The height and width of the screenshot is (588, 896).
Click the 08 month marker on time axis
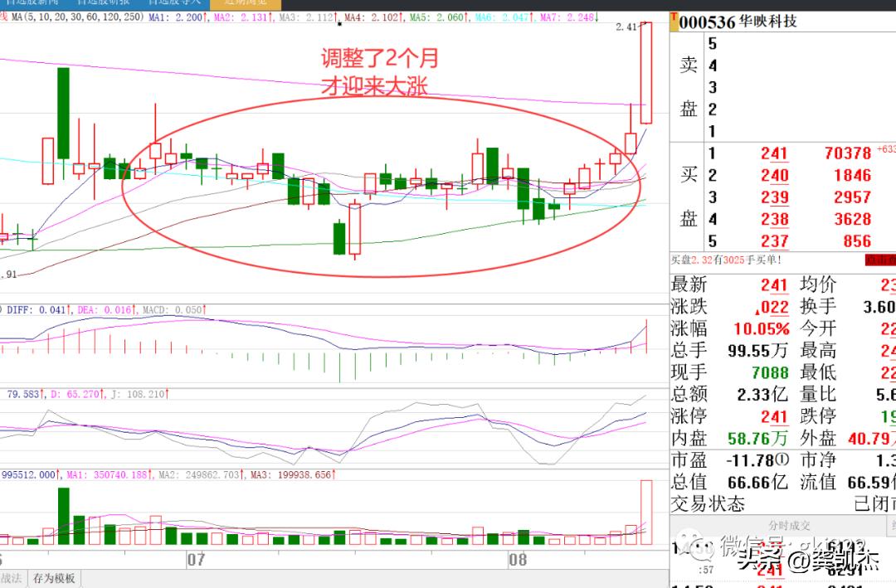[517, 560]
